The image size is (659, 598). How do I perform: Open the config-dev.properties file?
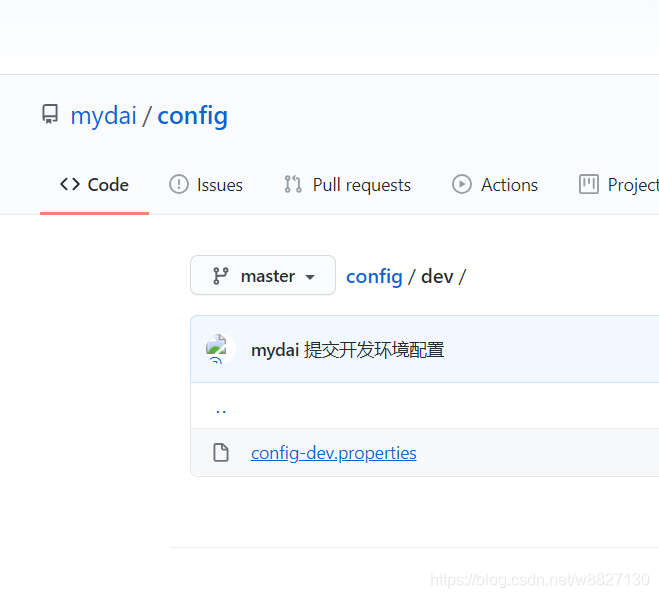point(334,453)
